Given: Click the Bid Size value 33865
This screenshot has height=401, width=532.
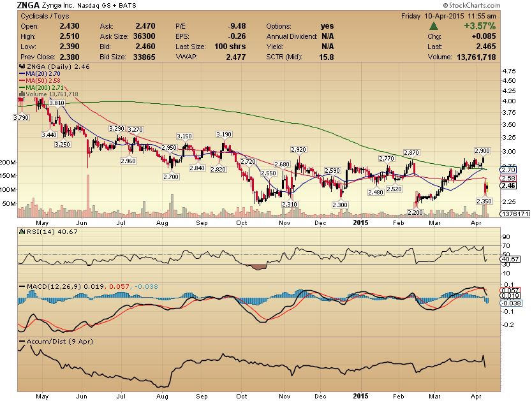Looking at the screenshot, I should (x=144, y=57).
